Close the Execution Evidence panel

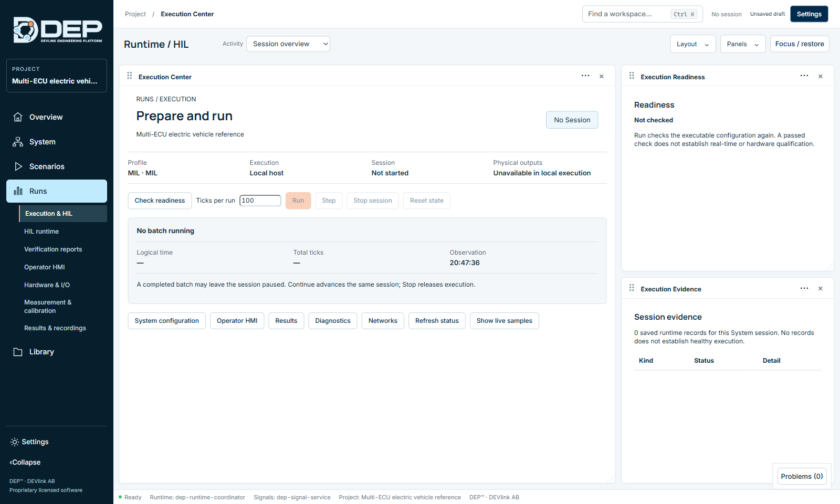(821, 289)
